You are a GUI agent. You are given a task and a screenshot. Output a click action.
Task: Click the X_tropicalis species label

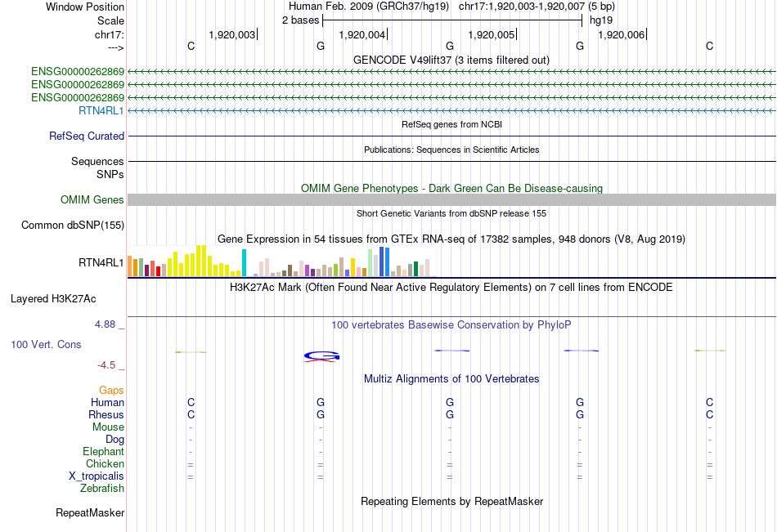click(97, 476)
